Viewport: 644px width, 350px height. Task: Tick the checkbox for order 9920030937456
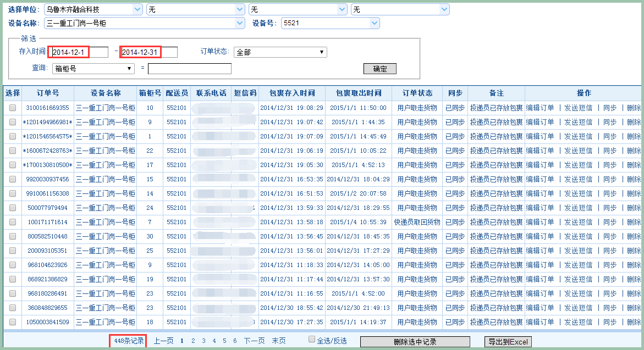13,180
